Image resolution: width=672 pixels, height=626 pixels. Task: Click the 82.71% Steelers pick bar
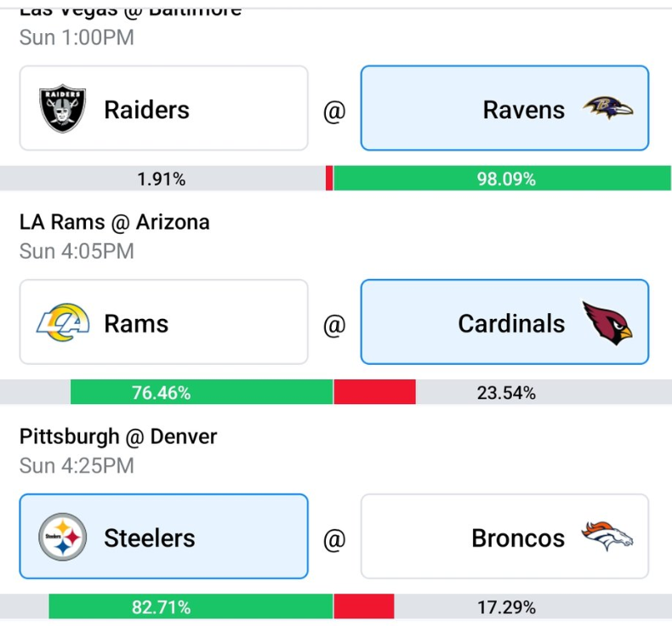pyautogui.click(x=161, y=607)
